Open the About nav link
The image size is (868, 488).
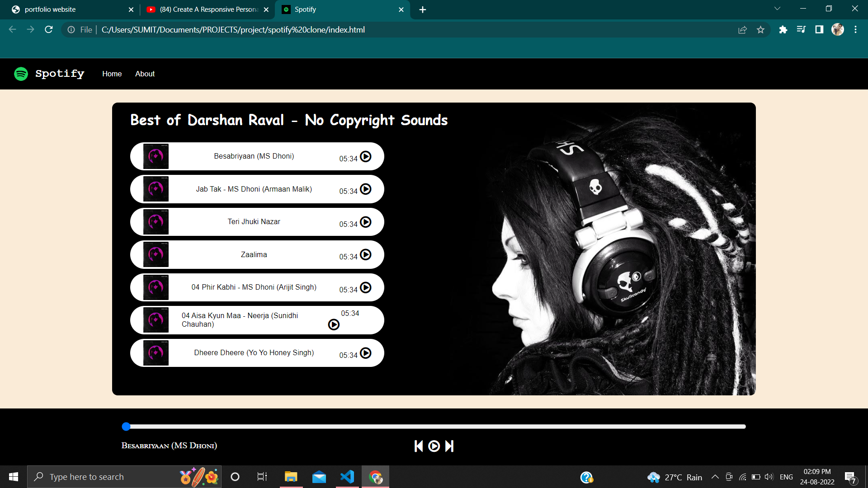point(145,74)
